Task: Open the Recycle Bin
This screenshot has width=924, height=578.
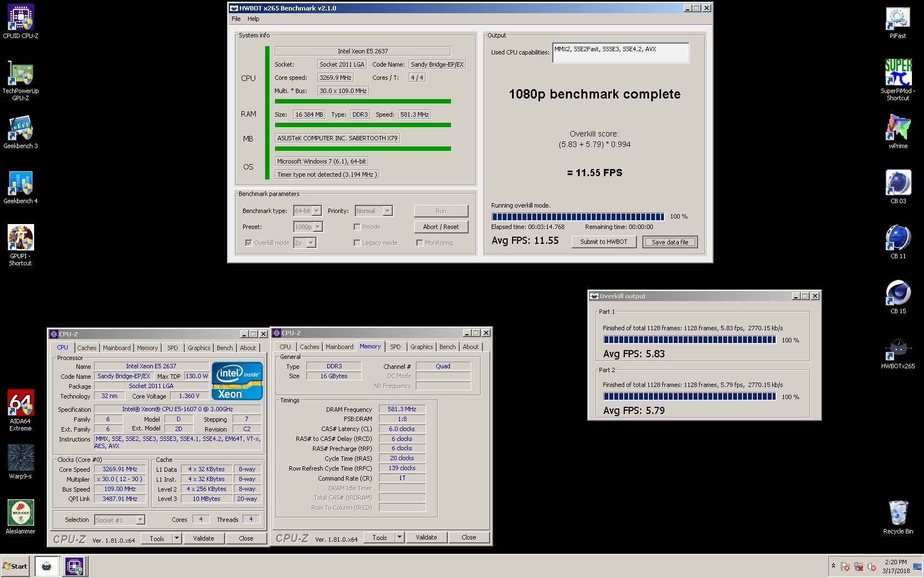Action: point(898,517)
